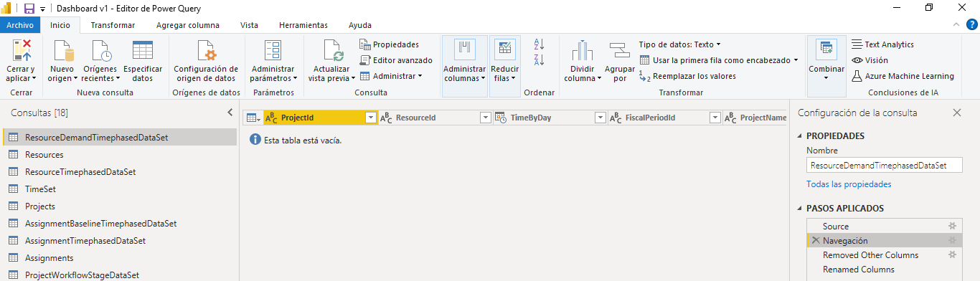Click the table corner menu icon
The image size is (980, 281).
[x=253, y=118]
